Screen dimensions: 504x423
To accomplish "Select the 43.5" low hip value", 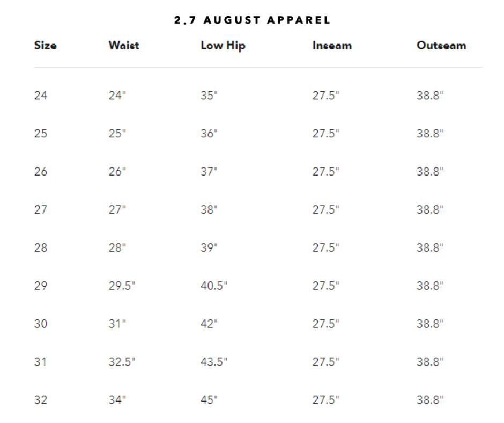I will point(214,362).
